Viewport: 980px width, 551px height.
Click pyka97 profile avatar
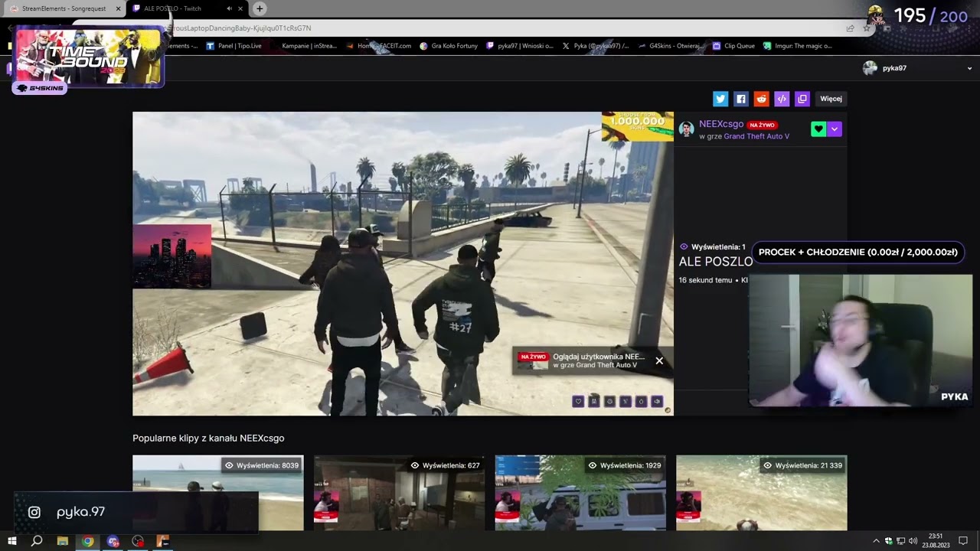870,68
